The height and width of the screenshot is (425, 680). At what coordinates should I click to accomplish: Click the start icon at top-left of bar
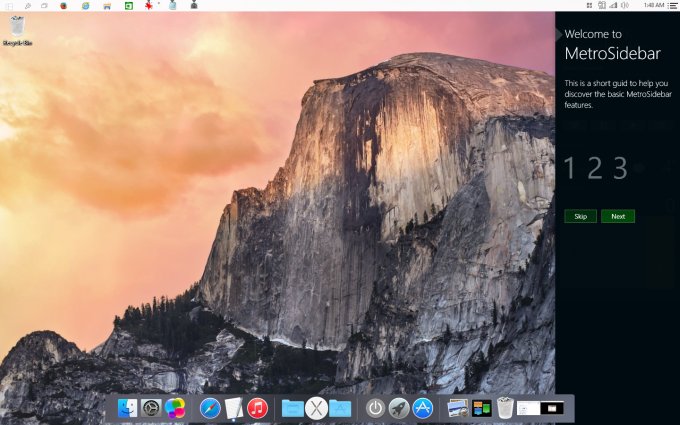tap(9, 6)
